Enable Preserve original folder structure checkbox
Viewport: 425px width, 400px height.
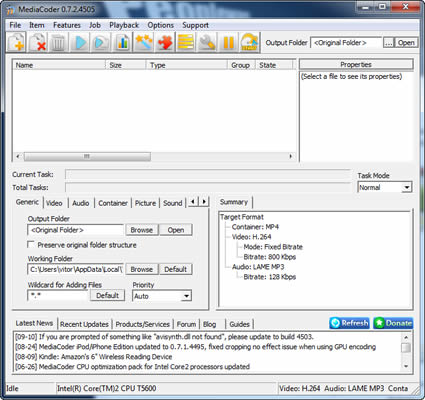point(31,245)
